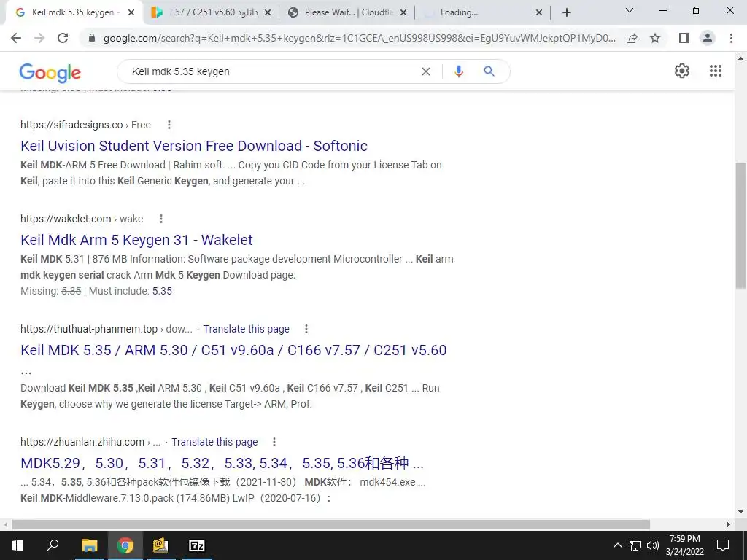This screenshot has width=747, height=560.
Task: Open Chrome side panel icon
Action: 684,38
